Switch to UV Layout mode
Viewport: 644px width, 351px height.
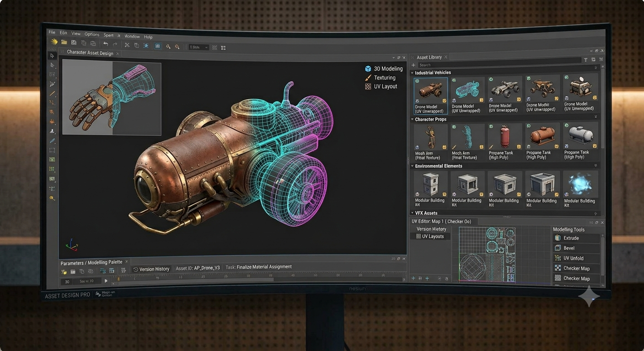click(x=381, y=86)
